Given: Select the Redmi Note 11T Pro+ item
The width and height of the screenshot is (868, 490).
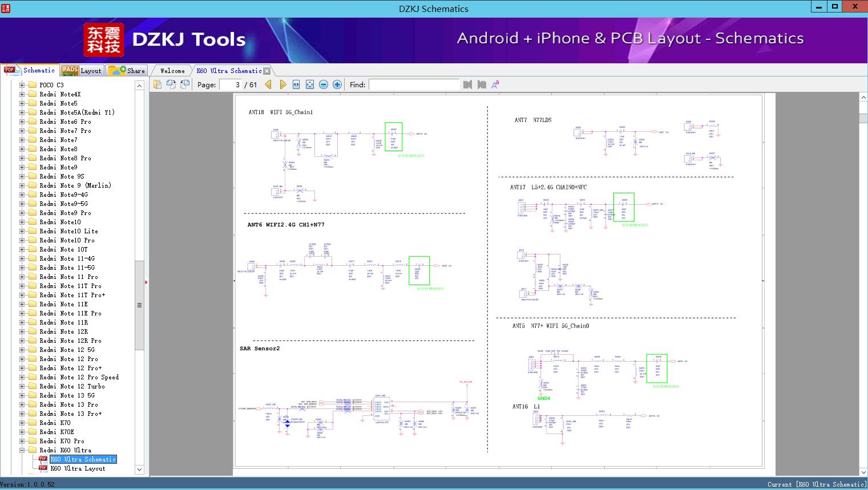Looking at the screenshot, I should coord(72,295).
